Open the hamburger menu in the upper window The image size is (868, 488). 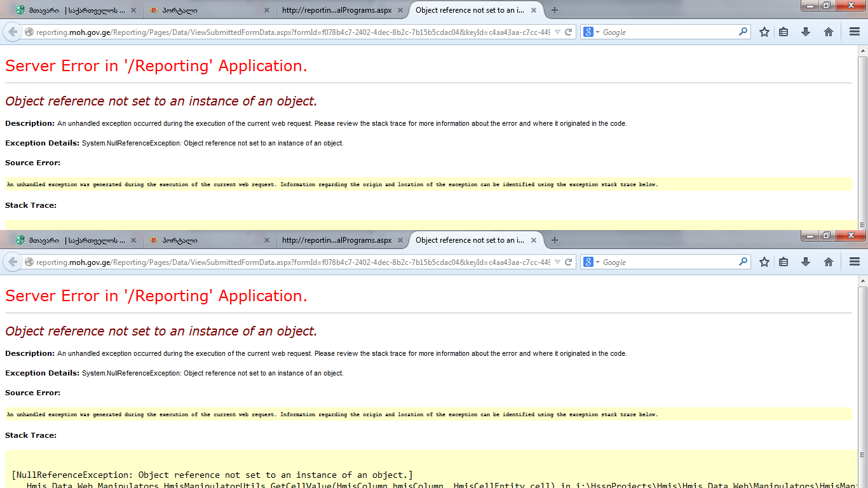tap(855, 32)
